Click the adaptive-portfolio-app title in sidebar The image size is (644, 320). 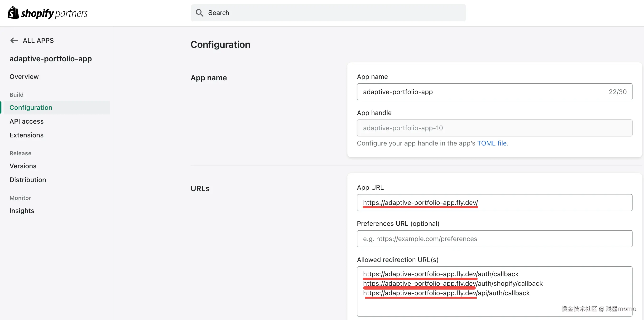pyautogui.click(x=51, y=58)
